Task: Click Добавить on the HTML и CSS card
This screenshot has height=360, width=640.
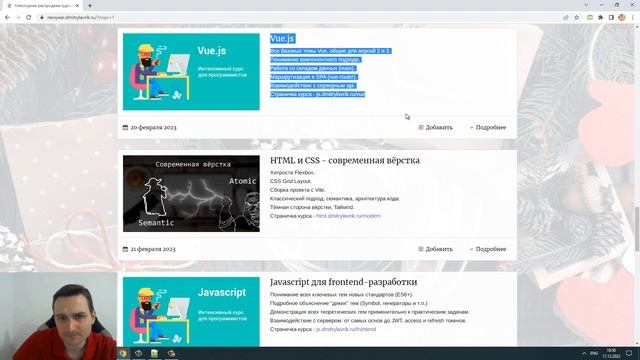Action: click(x=436, y=249)
